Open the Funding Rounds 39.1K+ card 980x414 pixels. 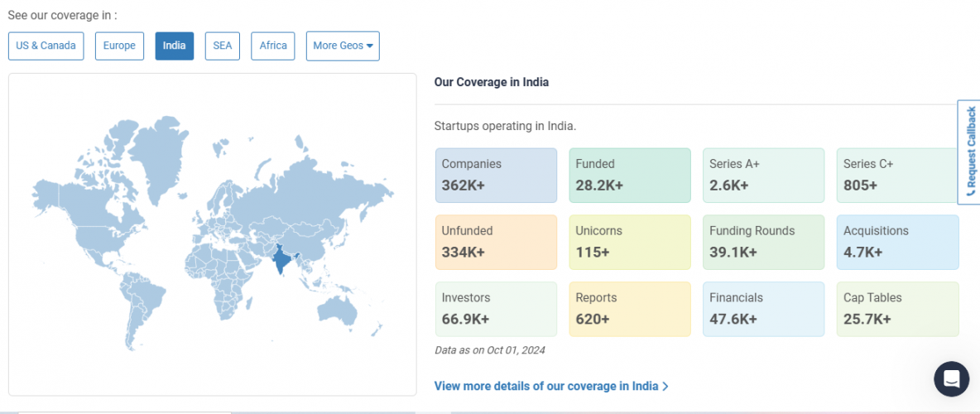coord(763,242)
